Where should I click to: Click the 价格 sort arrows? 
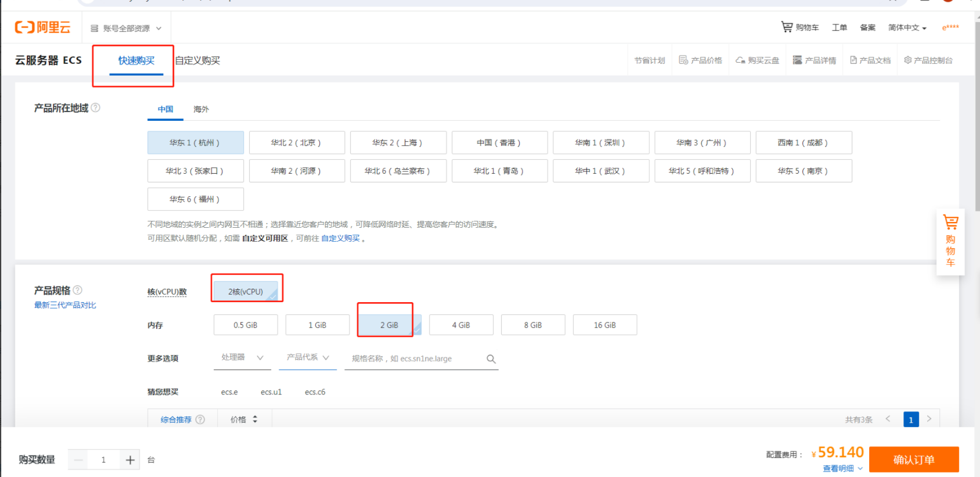click(255, 419)
